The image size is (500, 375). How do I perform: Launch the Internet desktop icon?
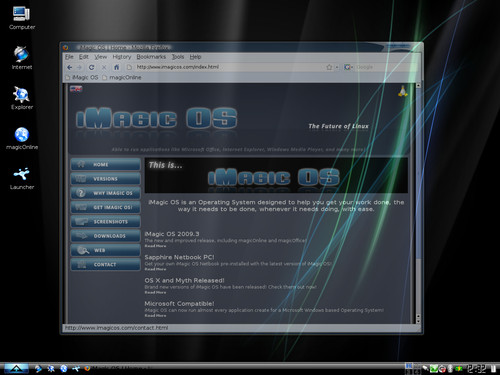pyautogui.click(x=22, y=58)
